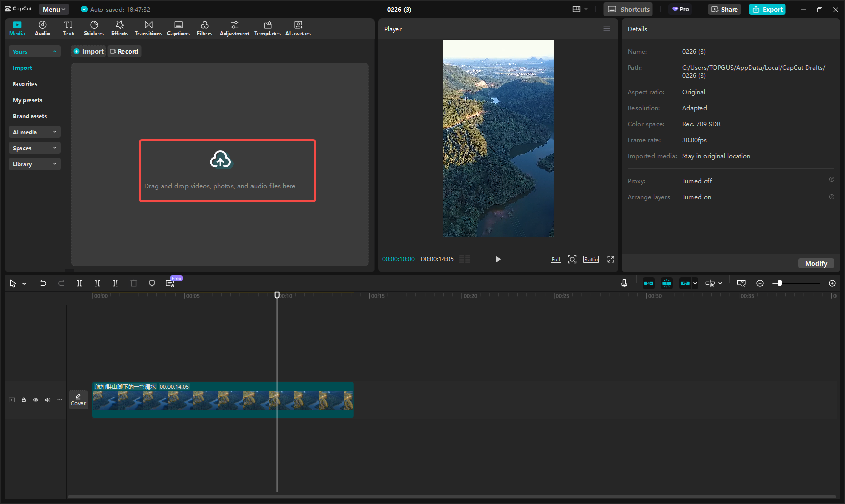Viewport: 845px width, 504px height.
Task: Select the Split tool in the timeline toolbar
Action: click(x=79, y=283)
